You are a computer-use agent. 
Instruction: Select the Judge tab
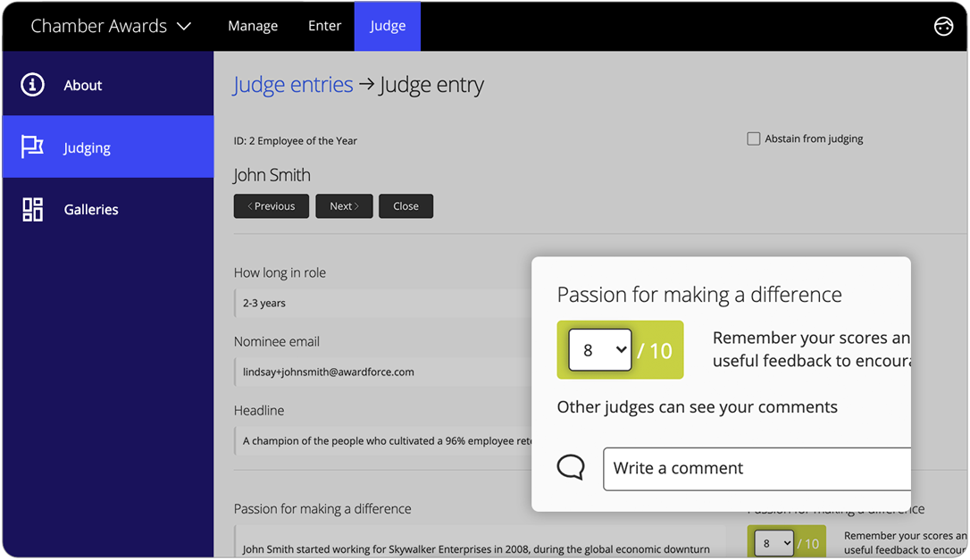point(387,26)
